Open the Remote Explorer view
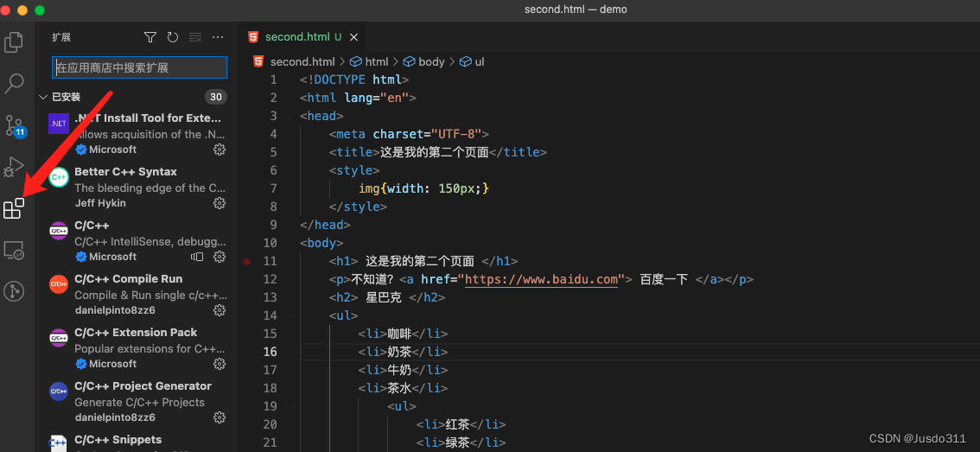980x452 pixels. point(14,250)
